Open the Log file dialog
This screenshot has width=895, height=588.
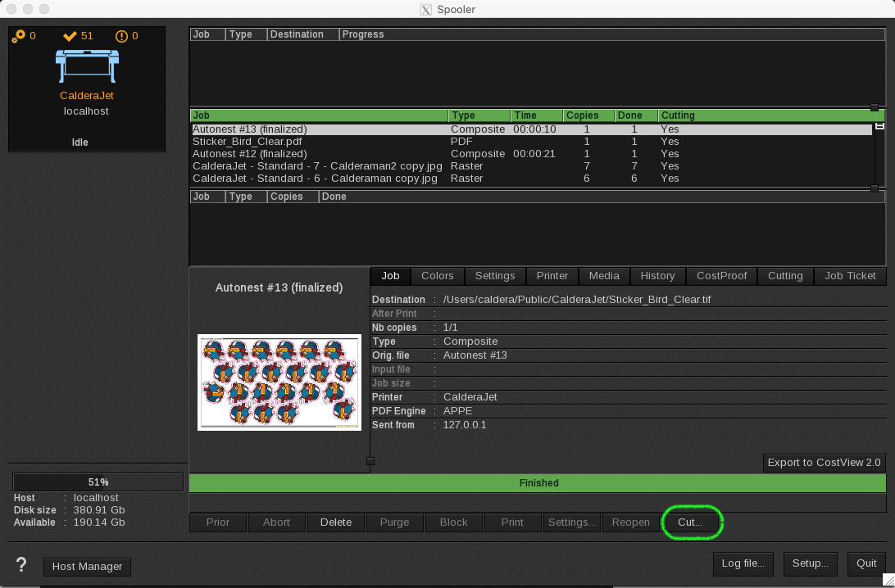coord(743,563)
